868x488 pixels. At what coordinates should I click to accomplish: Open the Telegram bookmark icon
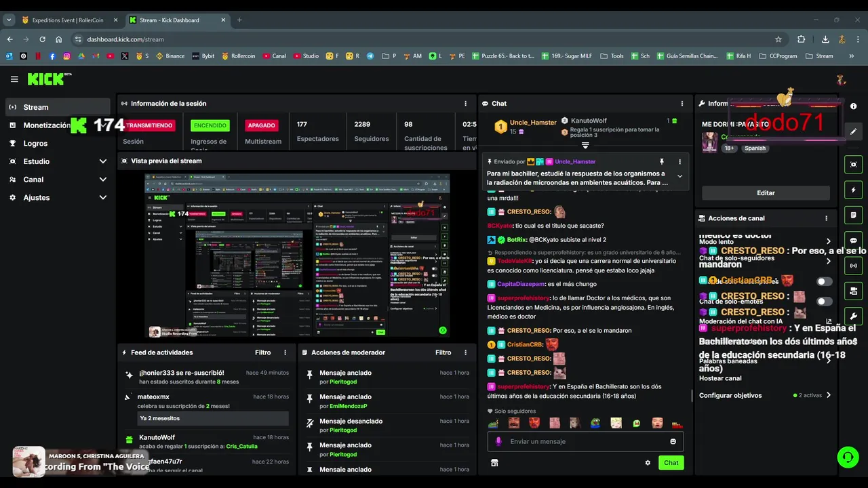coord(370,56)
